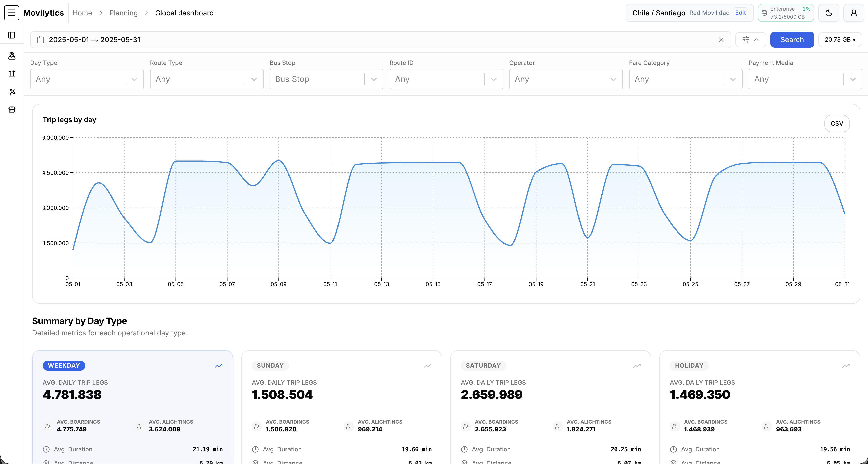This screenshot has height=464, width=868.
Task: Click Weekday value 4.781.838
Action: pos(72,395)
